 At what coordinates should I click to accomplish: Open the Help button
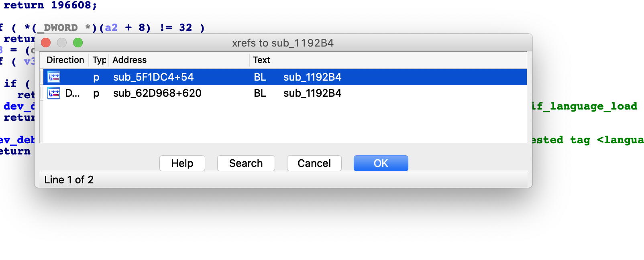pos(182,163)
